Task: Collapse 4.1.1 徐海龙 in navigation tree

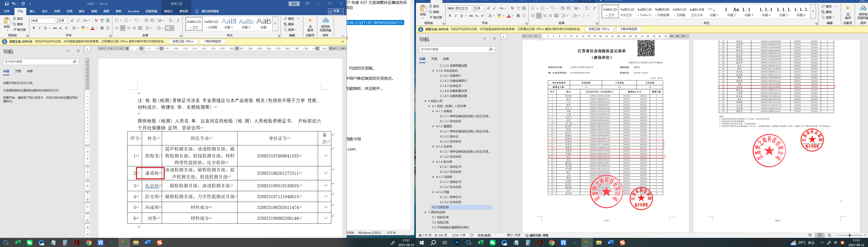Action: [x=433, y=111]
